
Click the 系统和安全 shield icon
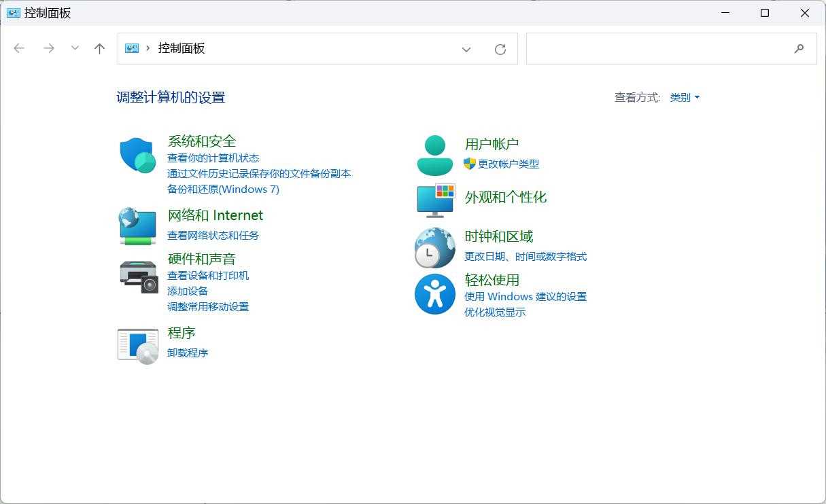[x=137, y=155]
